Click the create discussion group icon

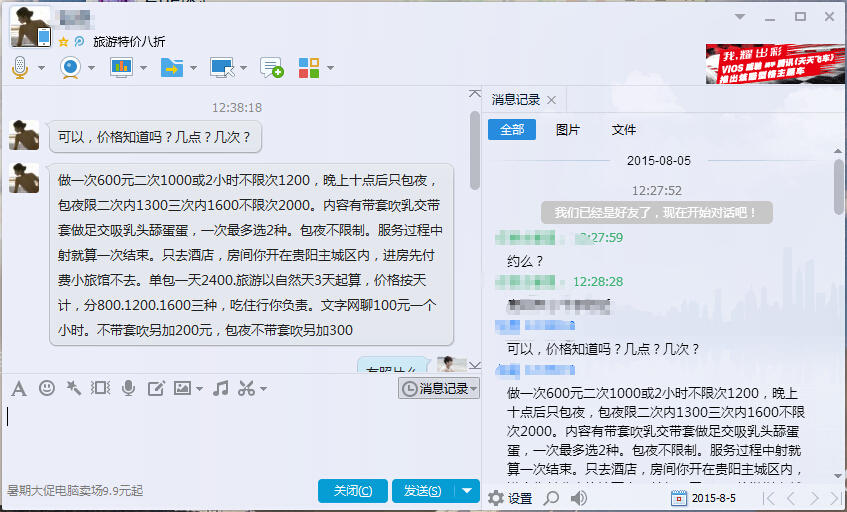(x=271, y=68)
